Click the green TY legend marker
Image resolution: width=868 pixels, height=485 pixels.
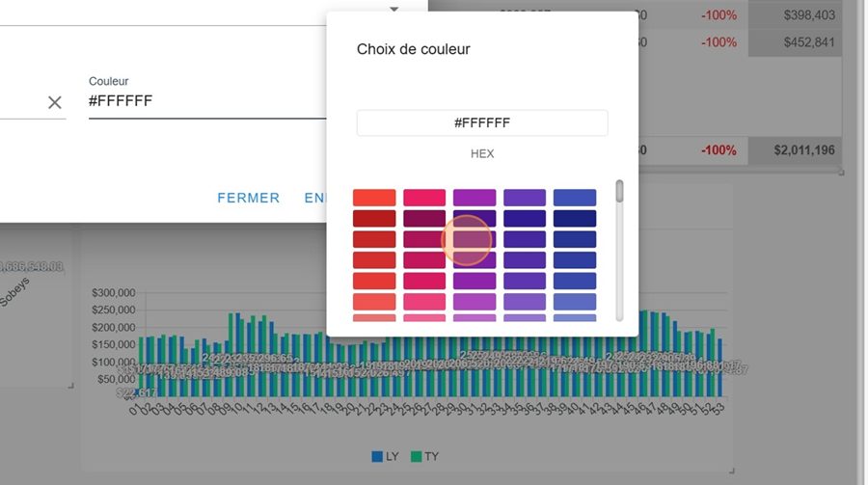(416, 457)
